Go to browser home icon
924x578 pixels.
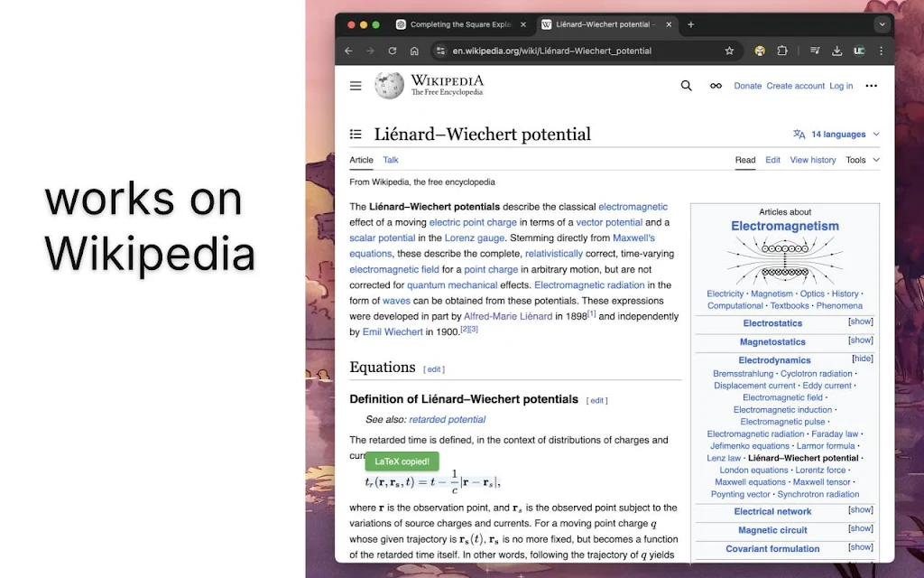coord(414,51)
